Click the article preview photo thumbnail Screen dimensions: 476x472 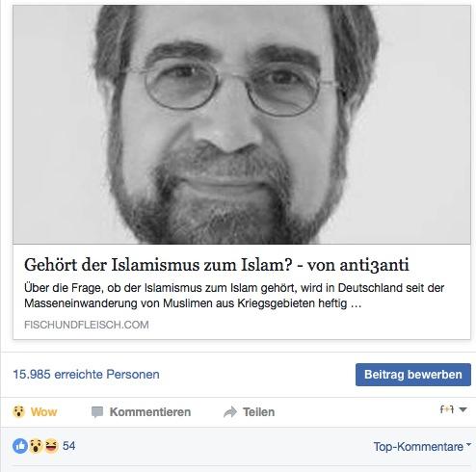[x=242, y=124]
